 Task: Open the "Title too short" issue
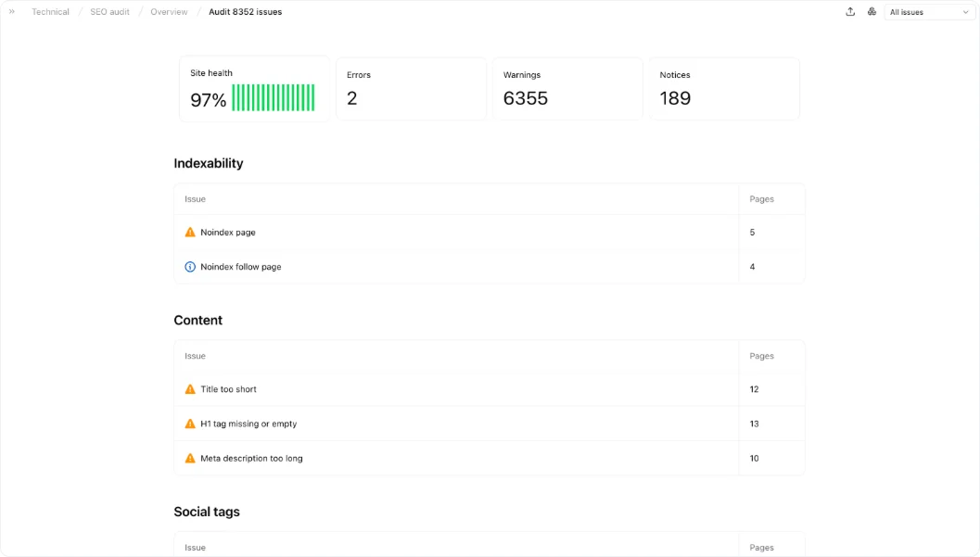[x=225, y=389]
